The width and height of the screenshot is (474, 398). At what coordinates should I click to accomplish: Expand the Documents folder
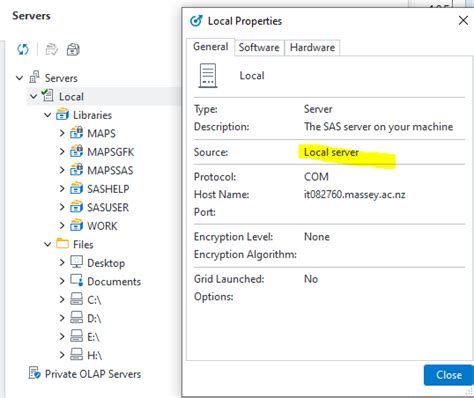(62, 281)
